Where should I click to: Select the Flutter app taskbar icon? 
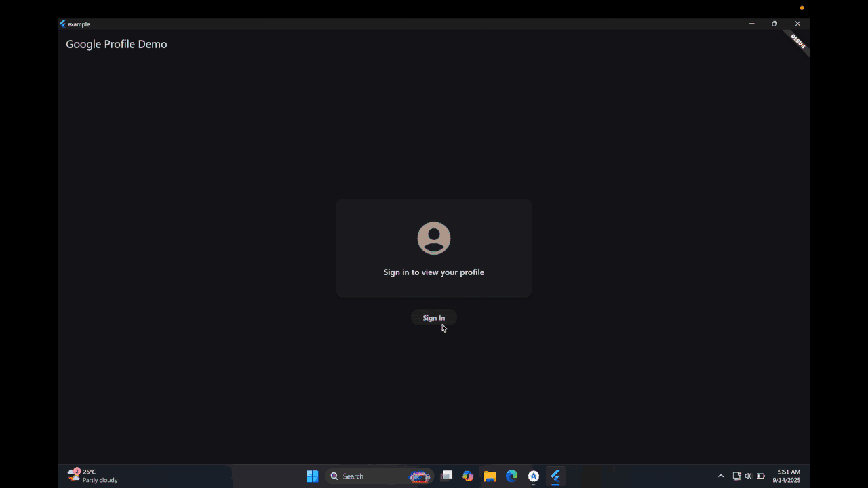tap(555, 476)
